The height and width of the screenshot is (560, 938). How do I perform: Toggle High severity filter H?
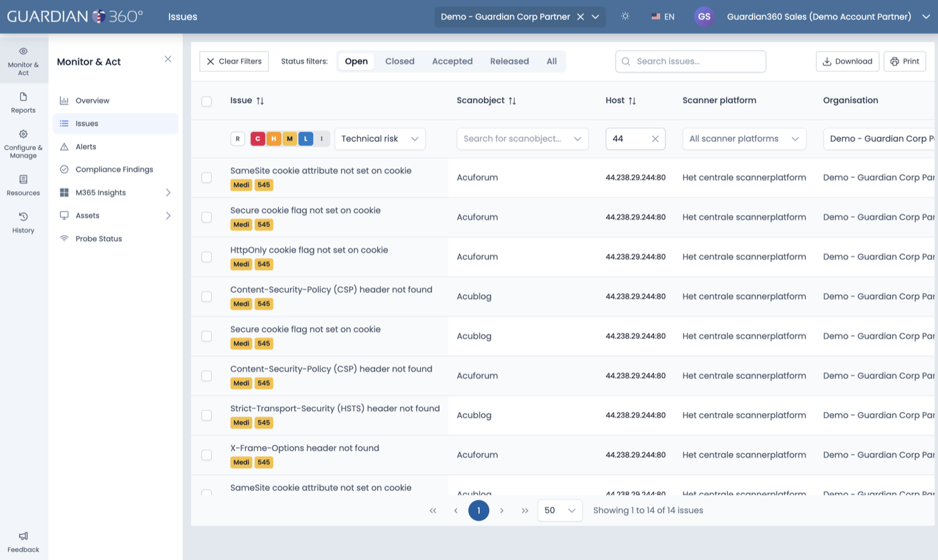tap(273, 139)
